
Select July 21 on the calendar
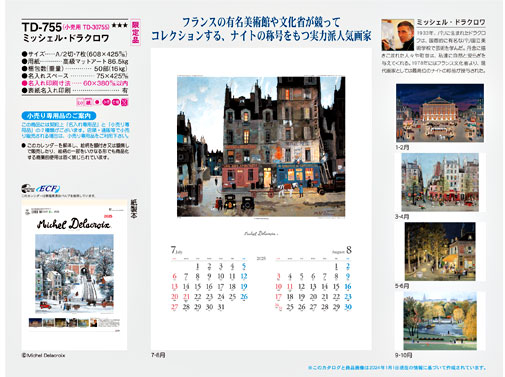(186, 297)
